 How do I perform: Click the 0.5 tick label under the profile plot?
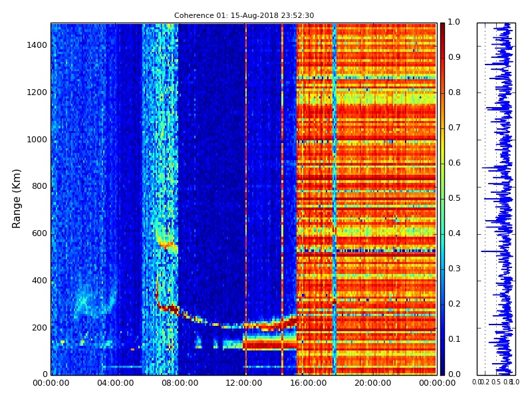[496, 382]
